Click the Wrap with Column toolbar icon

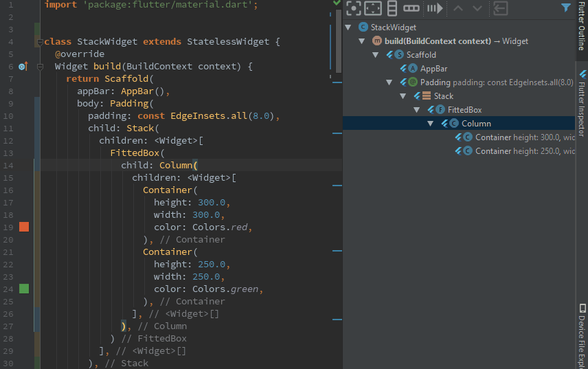pos(392,8)
